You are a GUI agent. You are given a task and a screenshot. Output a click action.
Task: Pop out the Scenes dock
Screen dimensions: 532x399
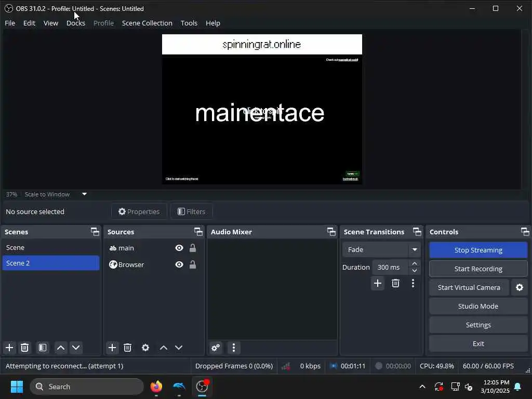pyautogui.click(x=95, y=232)
